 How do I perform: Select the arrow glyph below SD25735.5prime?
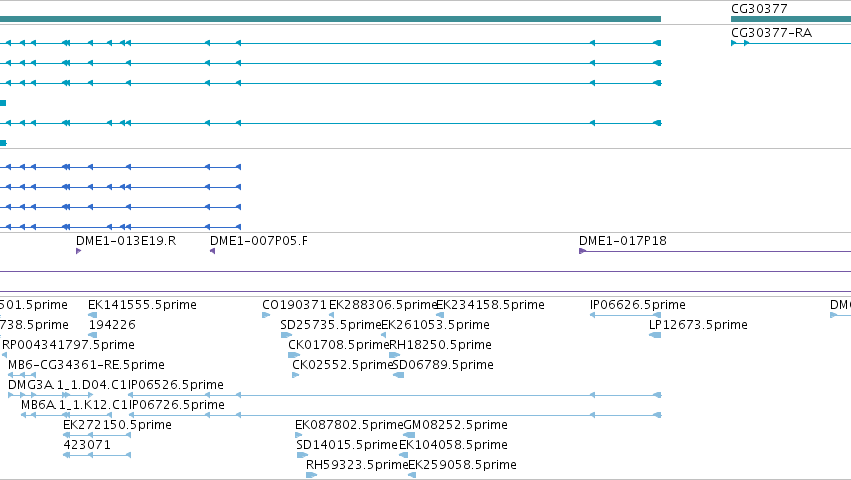point(286,335)
